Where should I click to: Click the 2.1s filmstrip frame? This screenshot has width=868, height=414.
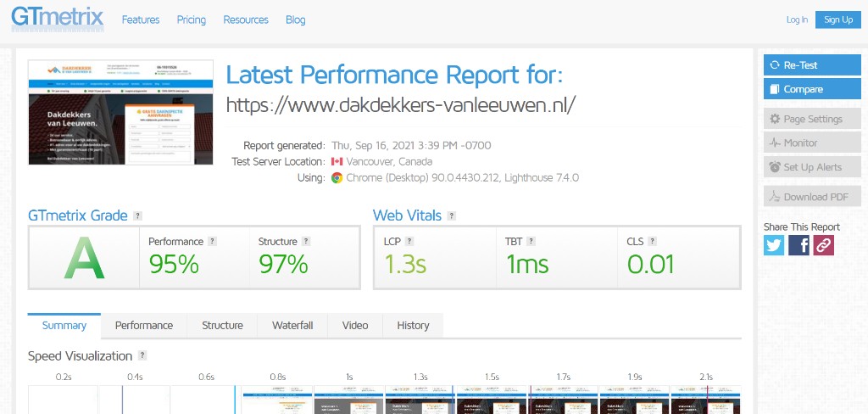tap(706, 400)
